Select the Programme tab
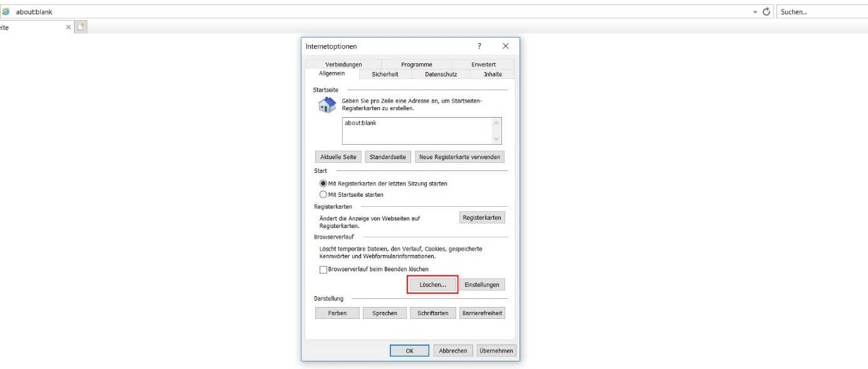 (x=417, y=65)
